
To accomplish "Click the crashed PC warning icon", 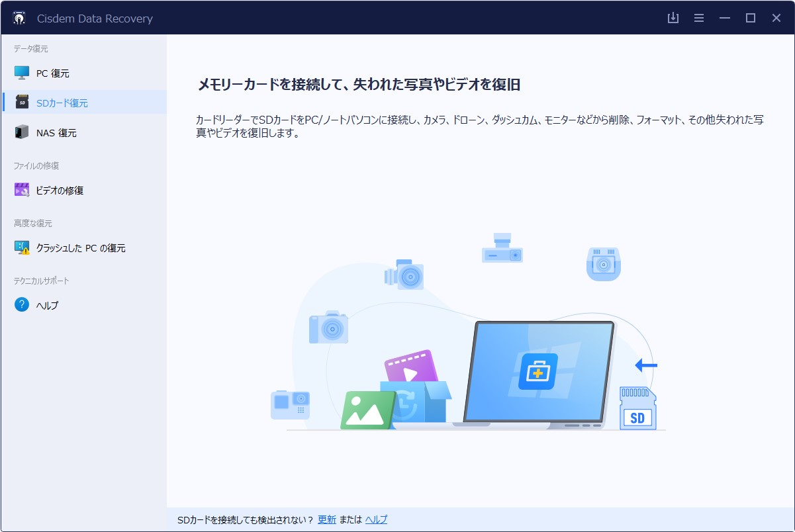I will point(22,248).
